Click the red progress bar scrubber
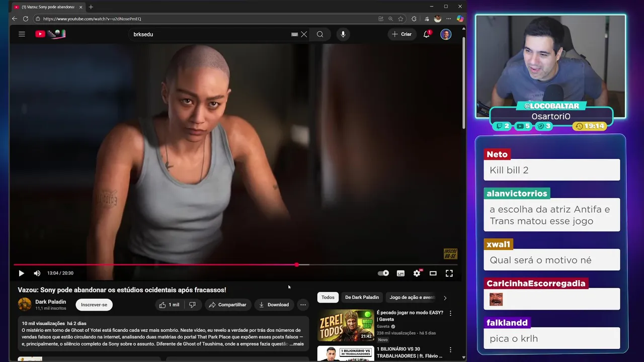 (x=297, y=264)
